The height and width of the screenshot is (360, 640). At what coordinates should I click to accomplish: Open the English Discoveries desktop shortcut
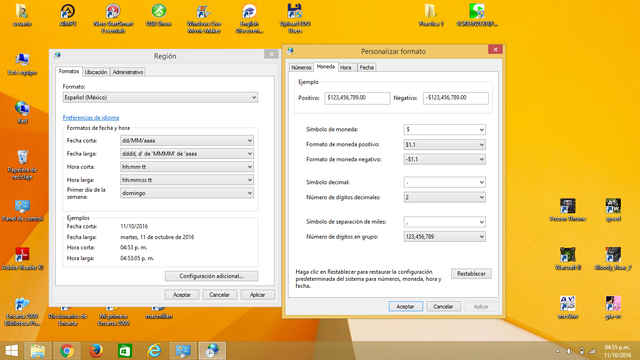[x=249, y=18]
